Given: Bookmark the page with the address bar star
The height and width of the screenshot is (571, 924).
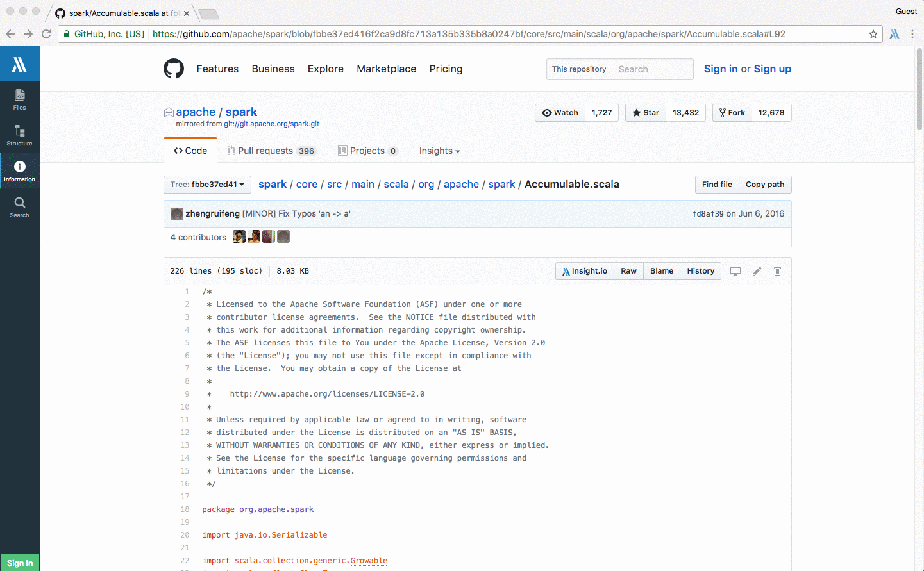Looking at the screenshot, I should (873, 34).
